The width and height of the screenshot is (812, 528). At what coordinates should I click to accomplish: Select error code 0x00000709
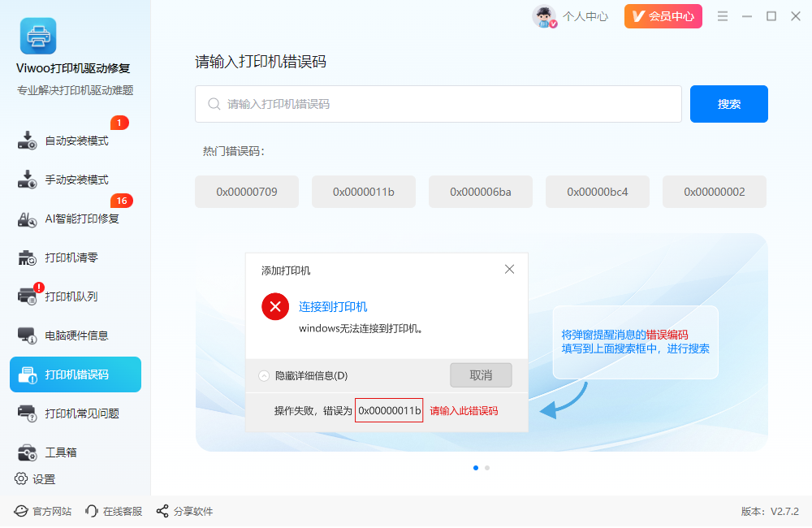[x=247, y=192]
